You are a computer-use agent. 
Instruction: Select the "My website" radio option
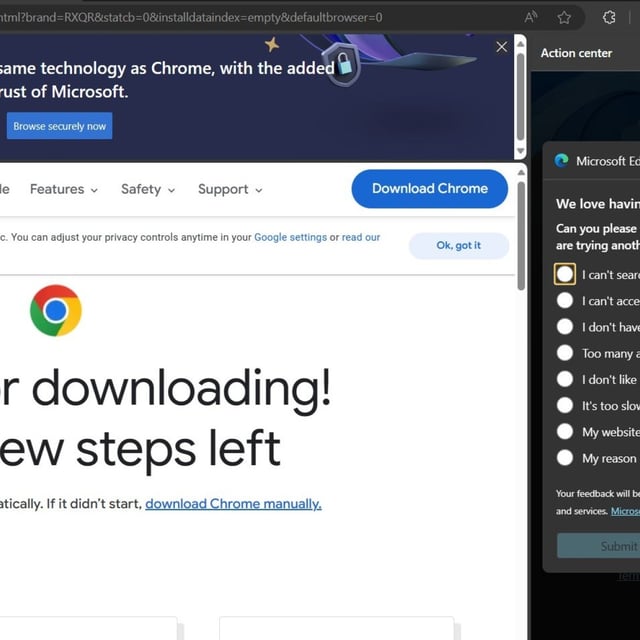tap(565, 431)
